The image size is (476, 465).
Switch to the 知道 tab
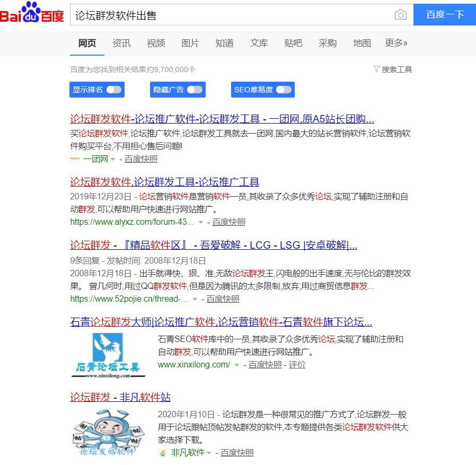225,43
